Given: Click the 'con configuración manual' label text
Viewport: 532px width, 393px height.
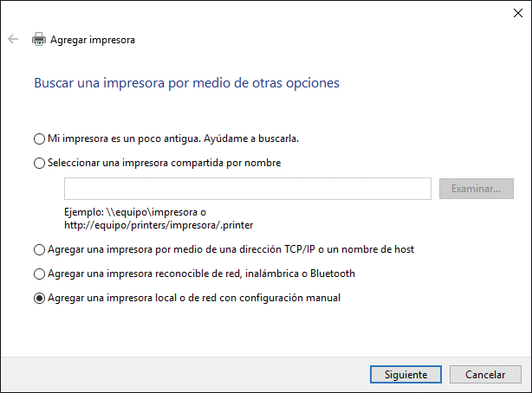Looking at the screenshot, I should coord(279,299).
